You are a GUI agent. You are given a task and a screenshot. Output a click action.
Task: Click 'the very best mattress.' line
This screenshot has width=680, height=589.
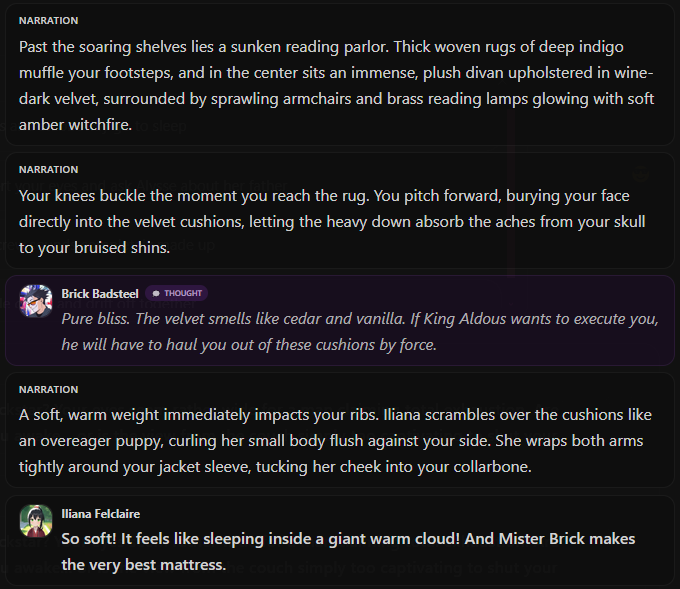(144, 565)
